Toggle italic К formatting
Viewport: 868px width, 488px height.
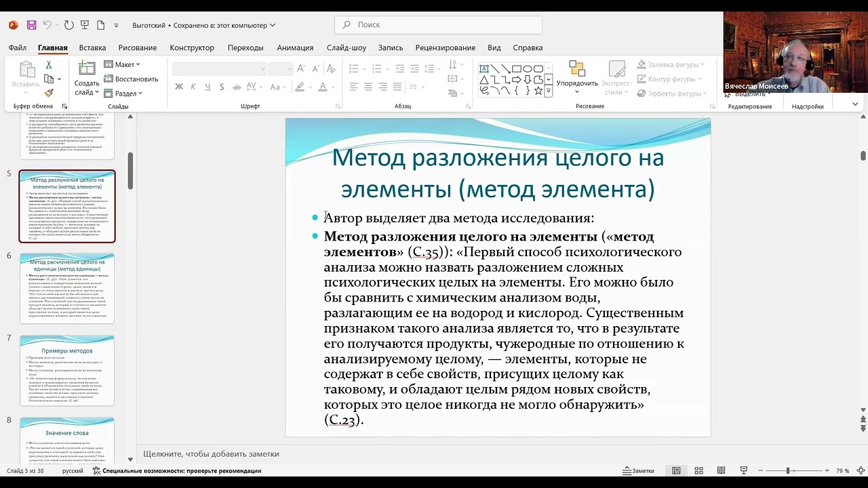point(193,87)
